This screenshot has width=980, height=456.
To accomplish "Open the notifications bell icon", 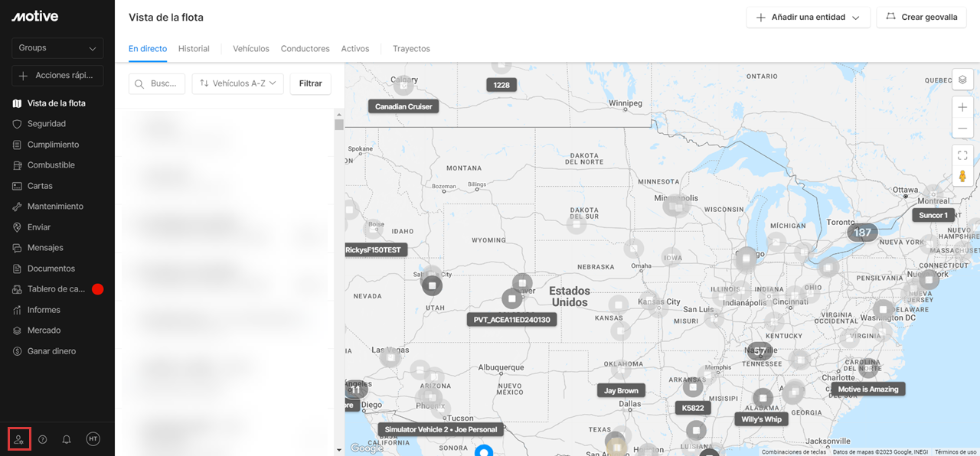I will [x=67, y=439].
